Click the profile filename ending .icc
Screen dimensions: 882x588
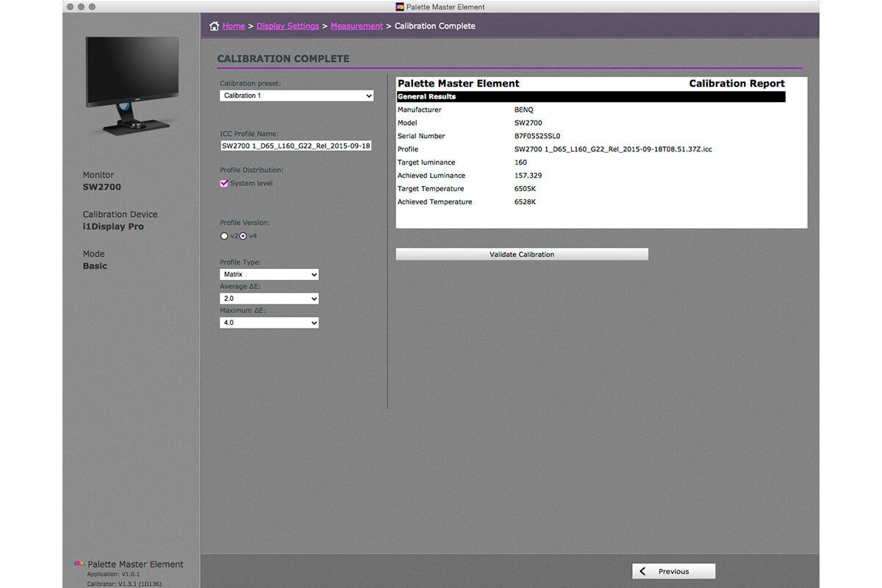(x=613, y=149)
